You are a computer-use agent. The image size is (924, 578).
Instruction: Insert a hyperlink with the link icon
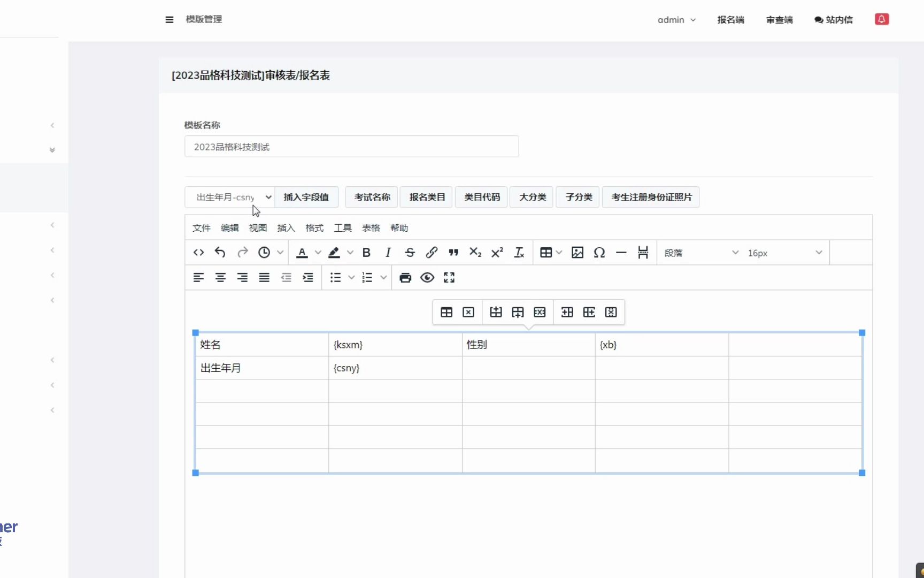pyautogui.click(x=432, y=253)
